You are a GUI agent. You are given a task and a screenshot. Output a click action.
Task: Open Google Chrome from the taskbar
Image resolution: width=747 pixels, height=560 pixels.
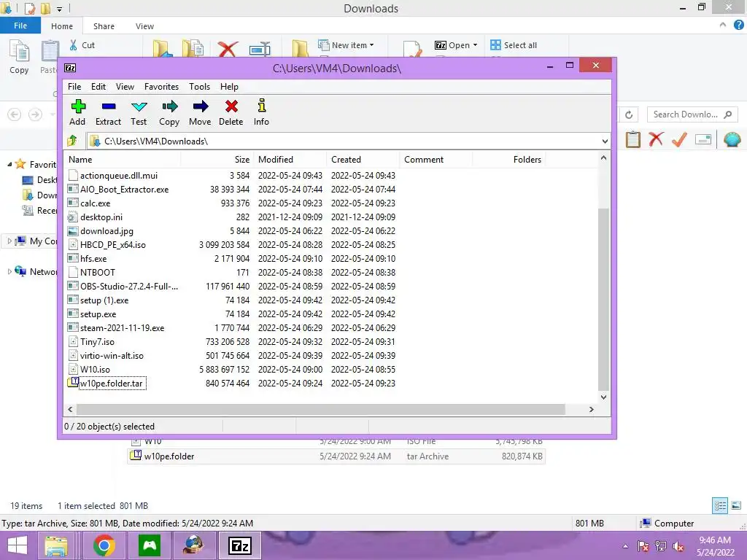click(104, 545)
